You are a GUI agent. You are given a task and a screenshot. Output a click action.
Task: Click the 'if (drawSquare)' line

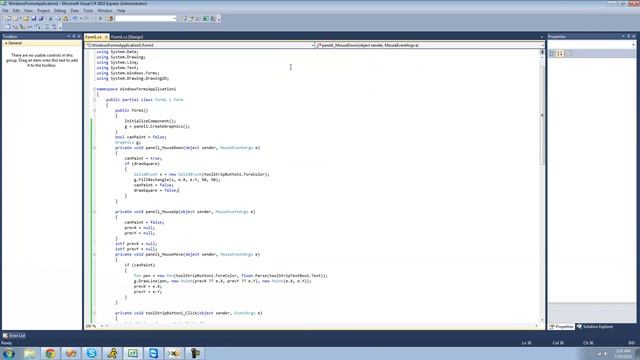click(x=142, y=164)
